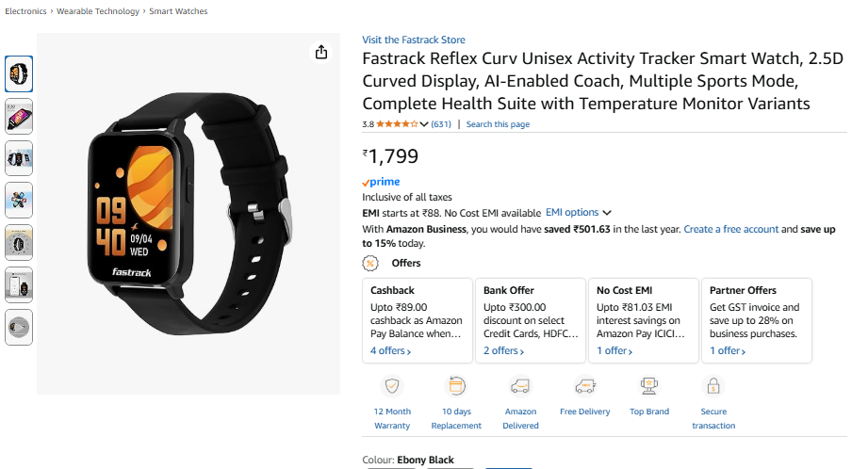Go to Smart Watches breadcrumb category
Screen dimensions: 868x469
tap(179, 11)
